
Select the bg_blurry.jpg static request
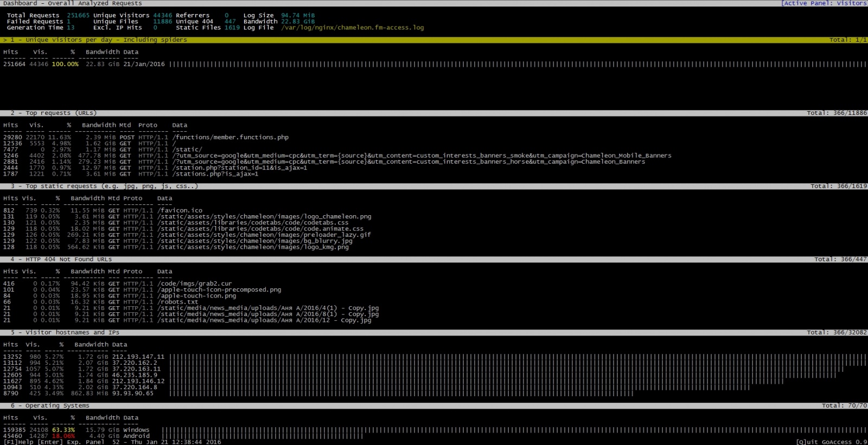[255, 241]
